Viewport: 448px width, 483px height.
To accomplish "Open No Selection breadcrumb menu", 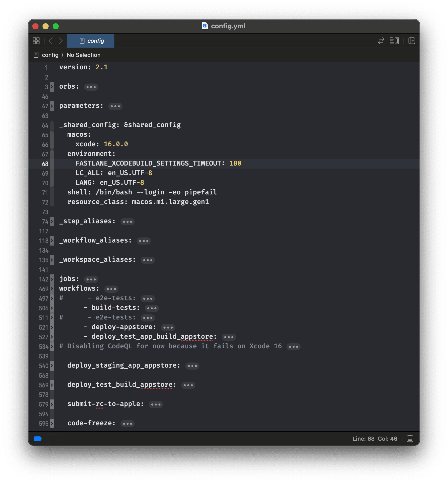I will click(84, 55).
